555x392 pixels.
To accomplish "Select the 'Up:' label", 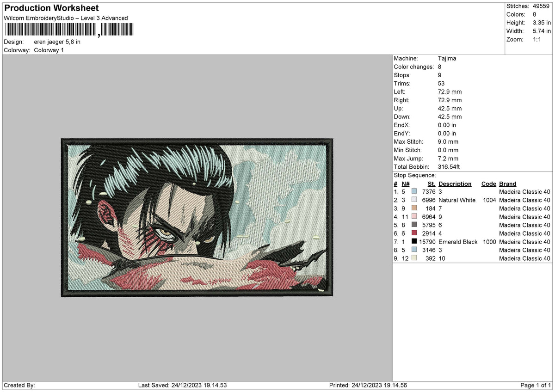I will click(x=399, y=108).
